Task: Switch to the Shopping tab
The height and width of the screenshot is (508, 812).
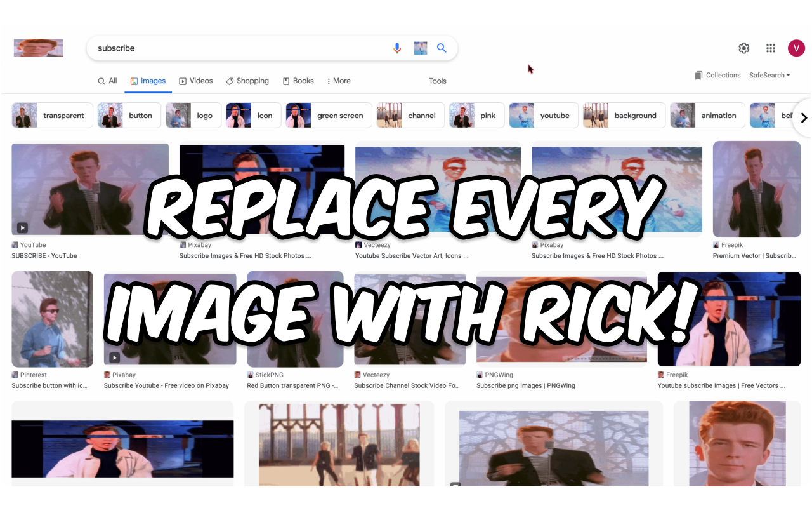Action: (x=247, y=81)
